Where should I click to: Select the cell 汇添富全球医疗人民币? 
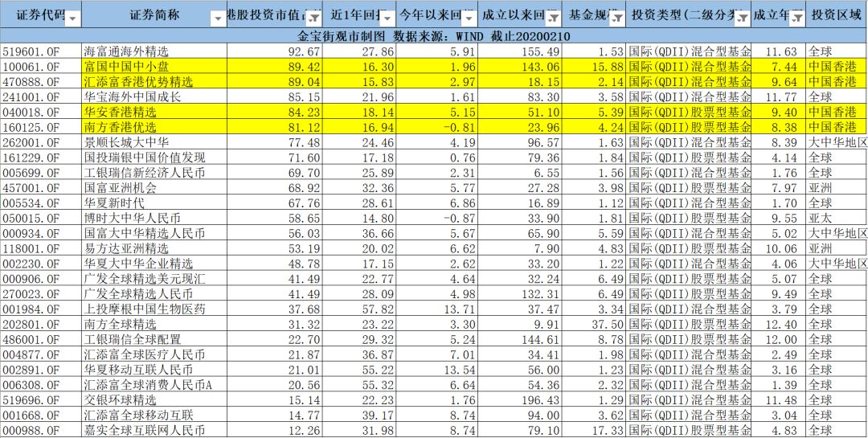click(154, 354)
